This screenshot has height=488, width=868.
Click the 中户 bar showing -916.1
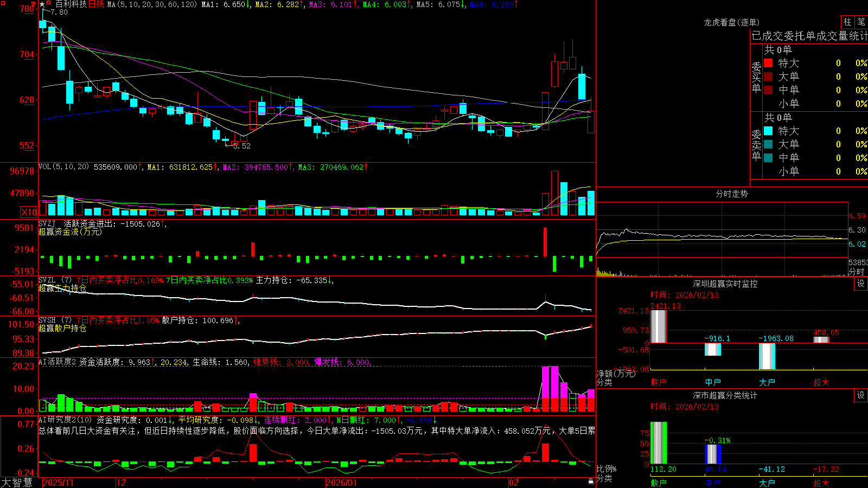713,349
